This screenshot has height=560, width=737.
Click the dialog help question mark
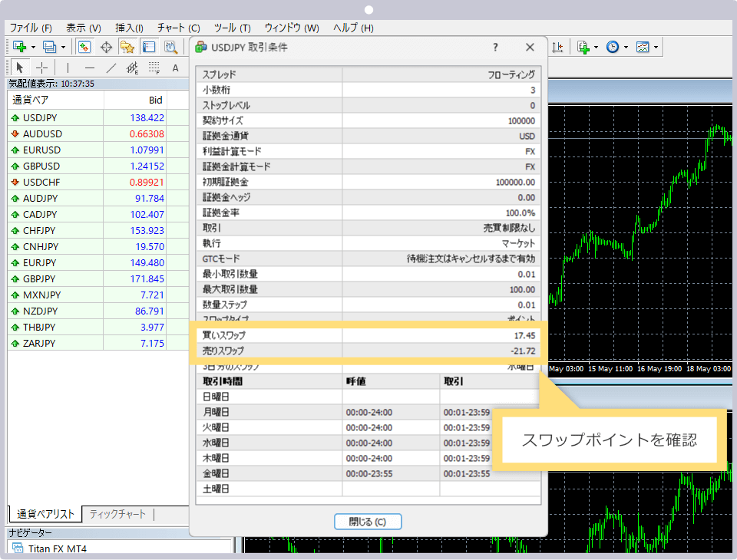click(495, 47)
